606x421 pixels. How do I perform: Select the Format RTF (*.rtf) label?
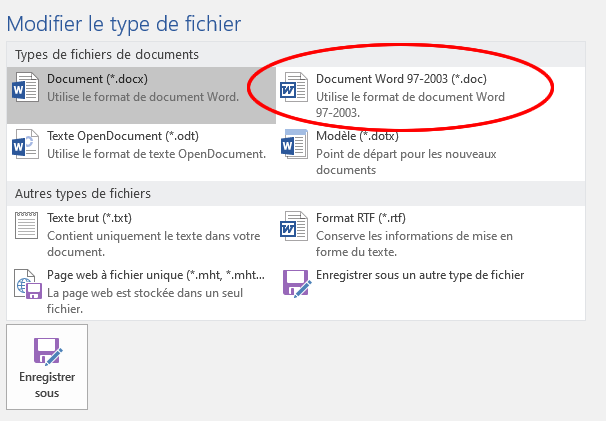pyautogui.click(x=361, y=218)
